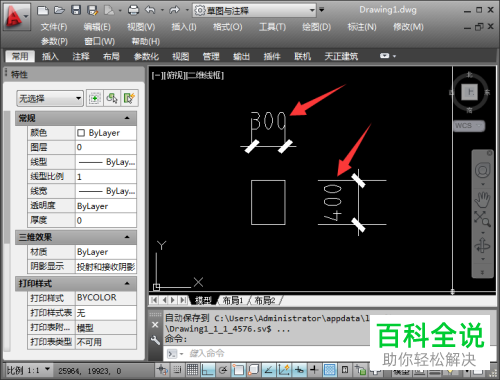Toggle Object Snap Tracking in status bar
Image resolution: width=500 pixels, height=380 pixels.
click(269, 370)
